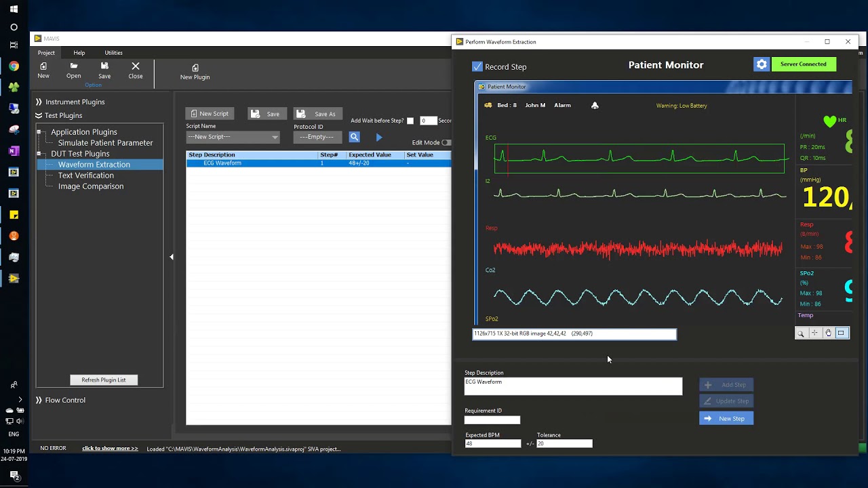Collapse the plugin panel with left arrow
The width and height of the screenshot is (868, 488).
click(x=172, y=257)
